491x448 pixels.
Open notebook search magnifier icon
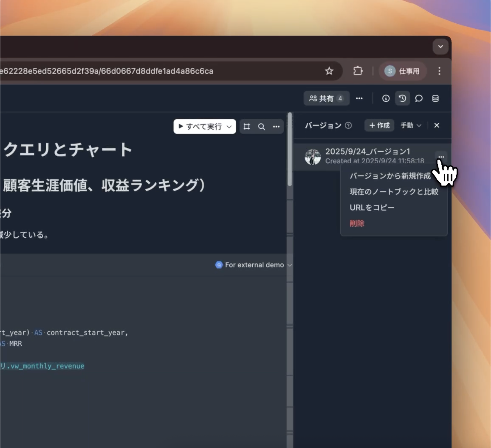[x=262, y=127]
